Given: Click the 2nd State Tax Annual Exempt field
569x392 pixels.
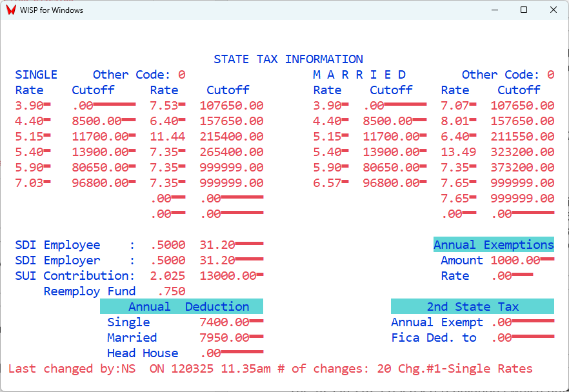Looking at the screenshot, I should [521, 322].
